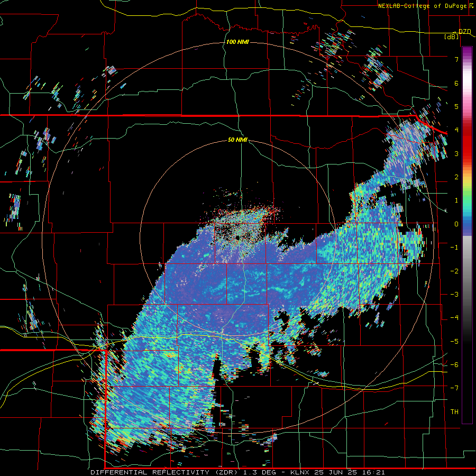476x476 pixels.
Task: Click the 0 value on the dB scale
Action: [456, 224]
